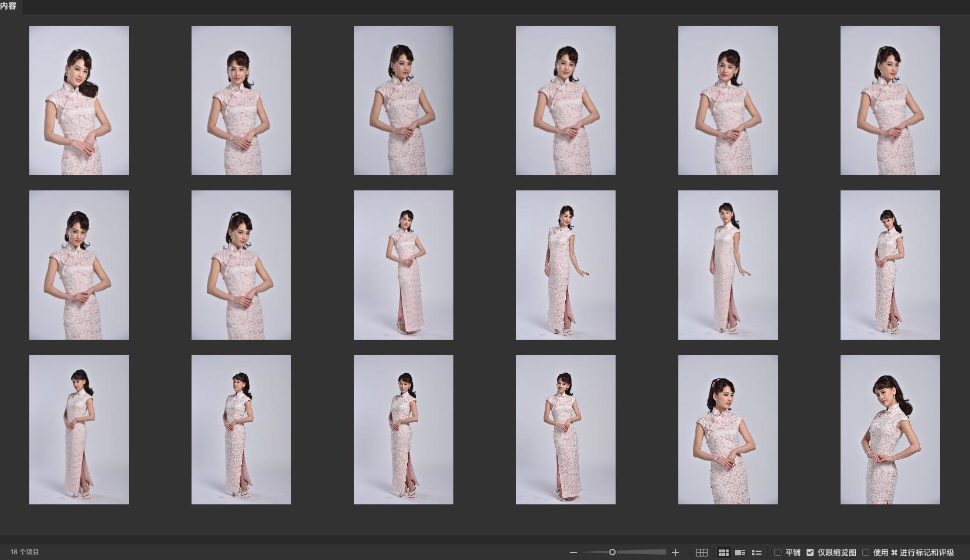970x560 pixels.
Task: Switch to thumbnails view icon
Action: point(723,552)
